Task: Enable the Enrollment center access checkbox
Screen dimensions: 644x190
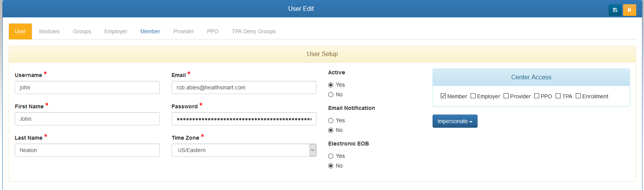Action: [x=578, y=96]
